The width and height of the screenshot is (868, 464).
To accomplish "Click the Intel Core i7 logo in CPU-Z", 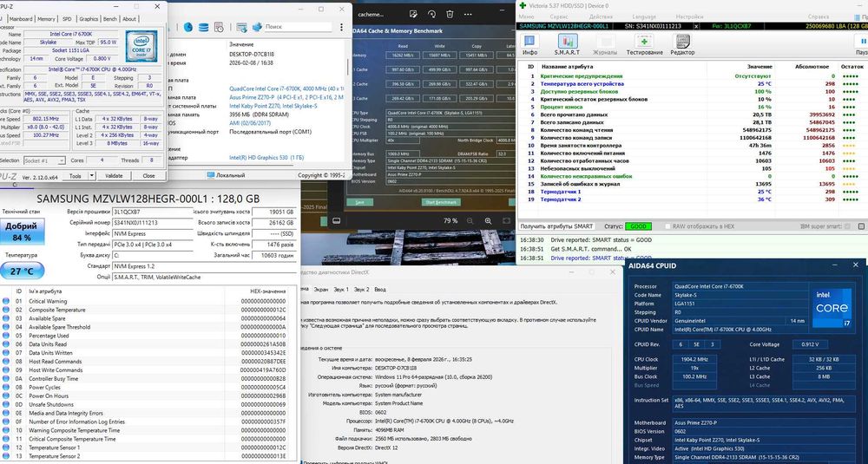I will (x=141, y=46).
